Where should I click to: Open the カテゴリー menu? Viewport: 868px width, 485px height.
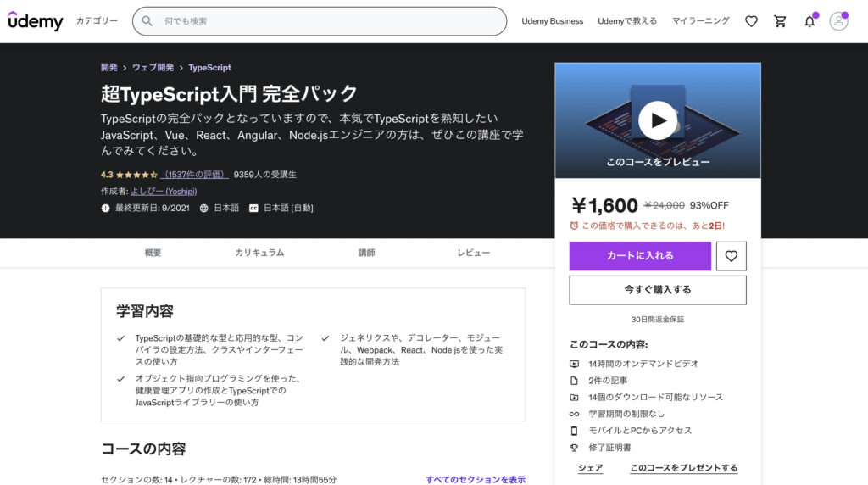coord(97,21)
